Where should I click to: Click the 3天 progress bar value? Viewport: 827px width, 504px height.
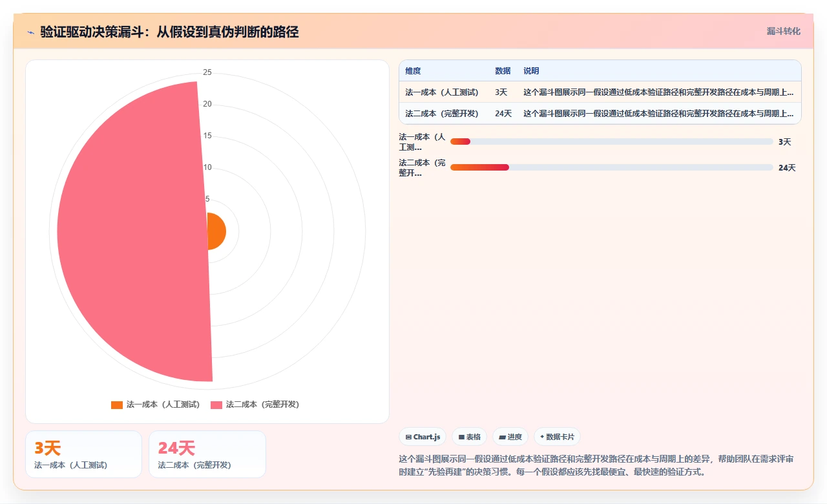pos(784,142)
